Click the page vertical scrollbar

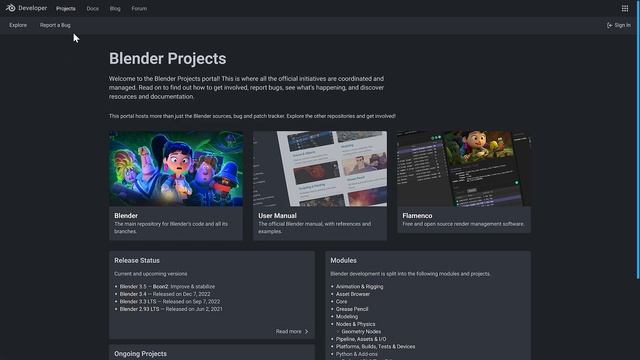(638, 140)
